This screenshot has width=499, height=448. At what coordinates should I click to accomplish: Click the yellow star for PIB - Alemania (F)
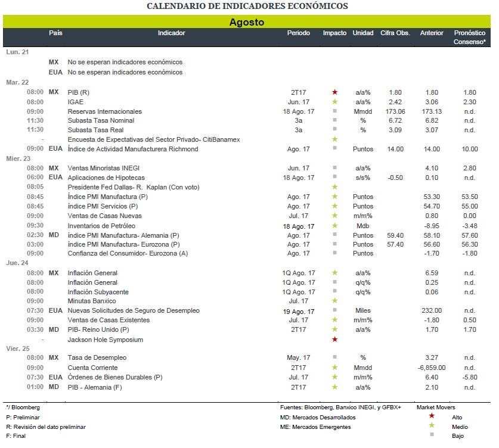(334, 387)
